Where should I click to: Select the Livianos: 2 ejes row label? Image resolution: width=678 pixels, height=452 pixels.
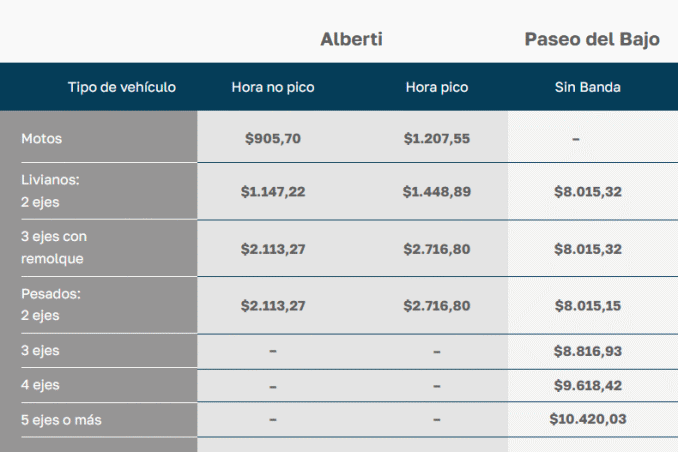pos(49,190)
